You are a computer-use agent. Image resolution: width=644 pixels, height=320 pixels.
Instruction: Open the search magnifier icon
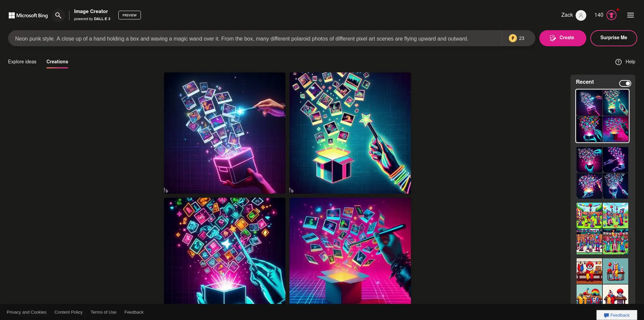(58, 15)
